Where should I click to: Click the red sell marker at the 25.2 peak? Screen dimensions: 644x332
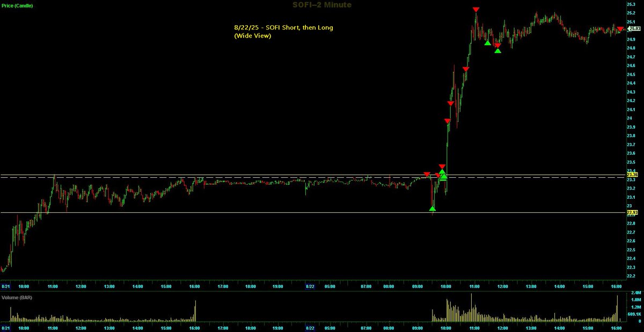coord(476,10)
